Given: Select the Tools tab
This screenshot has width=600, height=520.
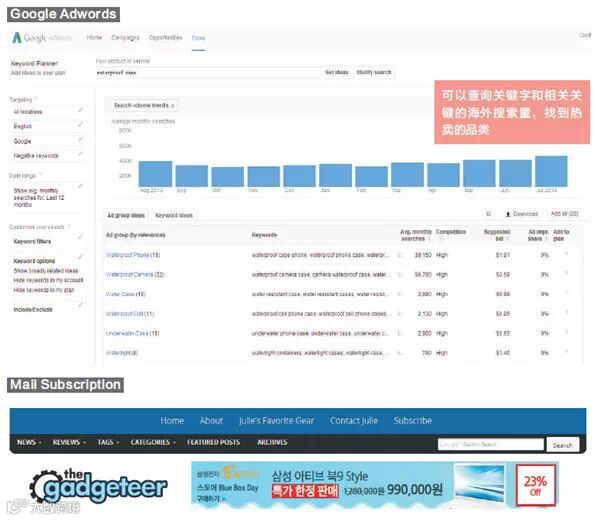Looking at the screenshot, I should [x=198, y=38].
